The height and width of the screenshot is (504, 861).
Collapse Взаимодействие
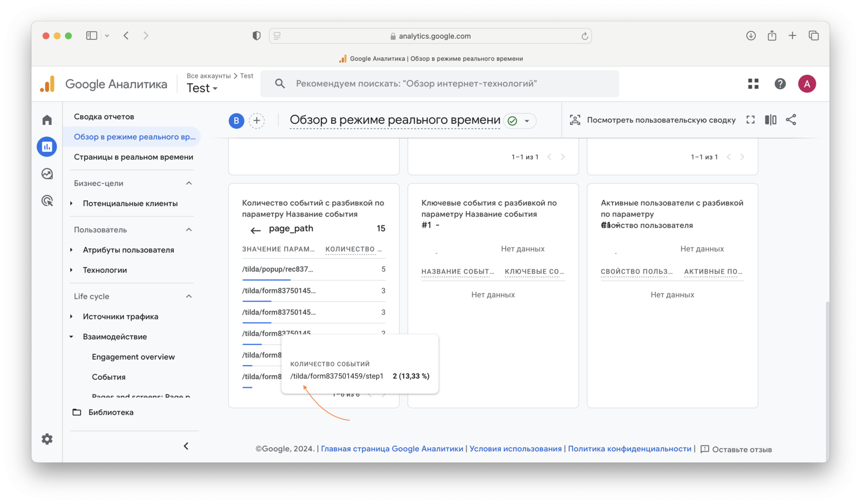[x=71, y=337]
